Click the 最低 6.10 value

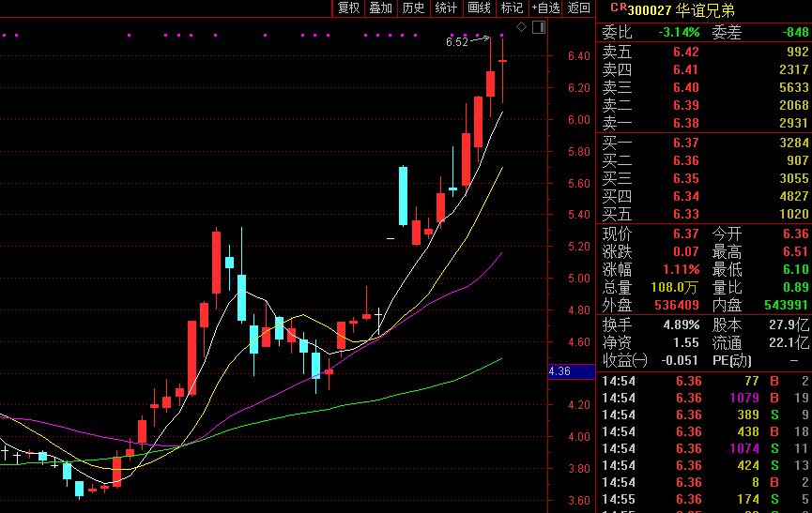pyautogui.click(x=796, y=269)
